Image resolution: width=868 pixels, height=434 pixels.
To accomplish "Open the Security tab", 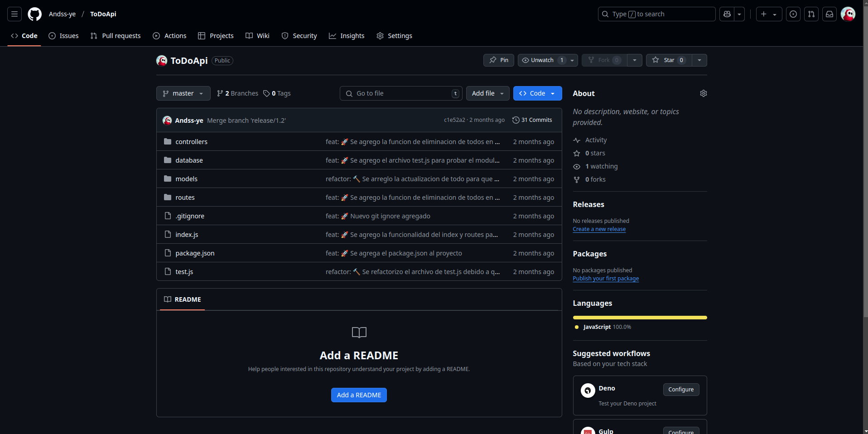I will [x=299, y=36].
